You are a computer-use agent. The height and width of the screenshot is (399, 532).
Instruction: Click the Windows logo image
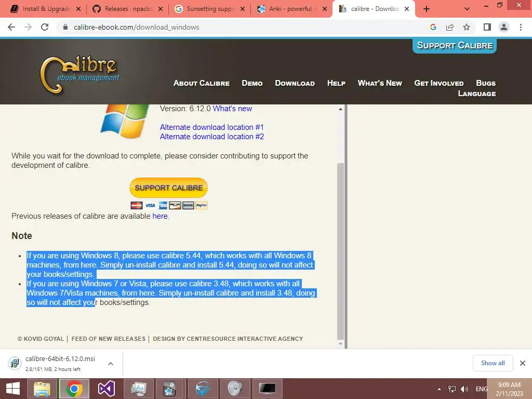point(126,121)
